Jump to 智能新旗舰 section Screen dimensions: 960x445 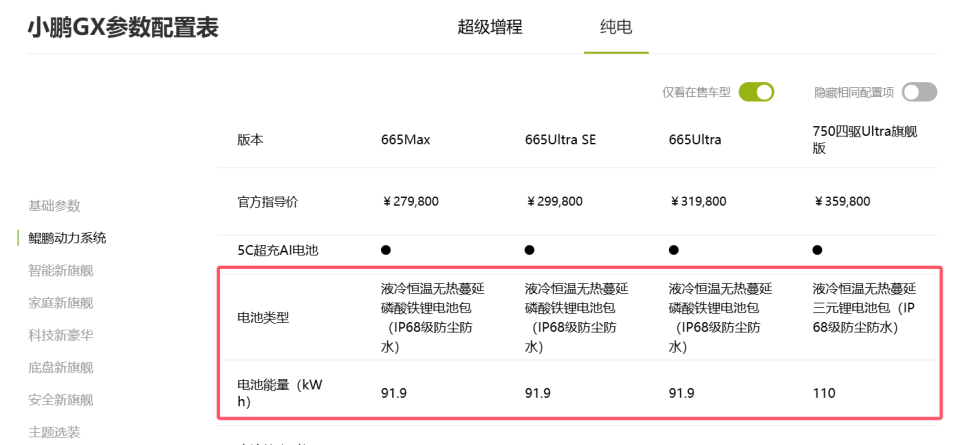61,270
